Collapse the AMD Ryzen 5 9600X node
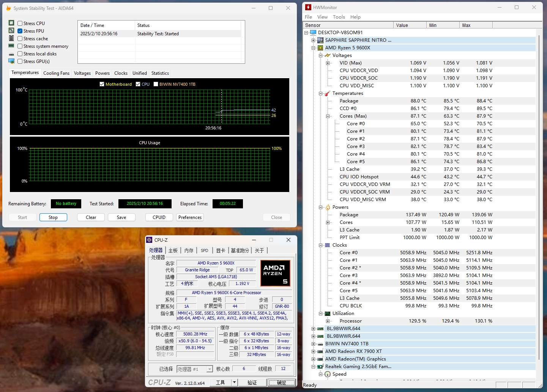 point(313,48)
